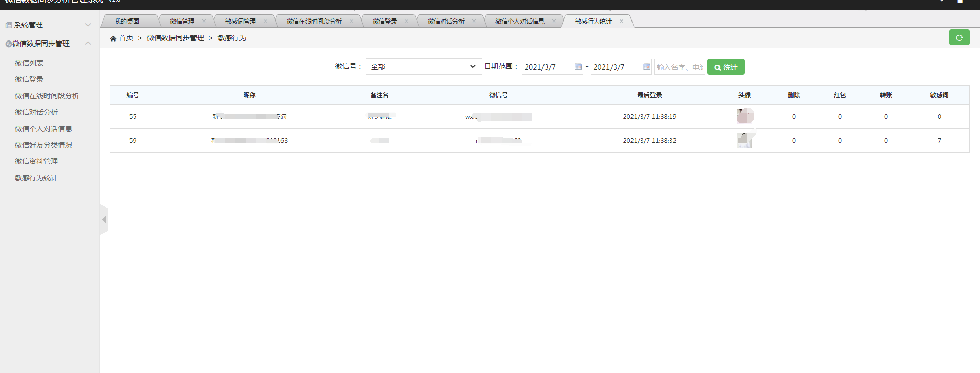Screen dimensions: 980x373
Task: Open 敏感行为统计 in the sidebar
Action: 36,178
